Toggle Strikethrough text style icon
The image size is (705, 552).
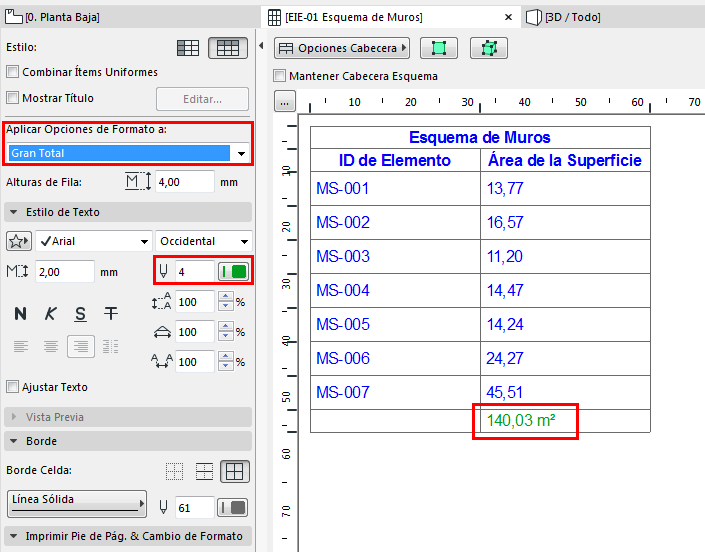pos(110,314)
